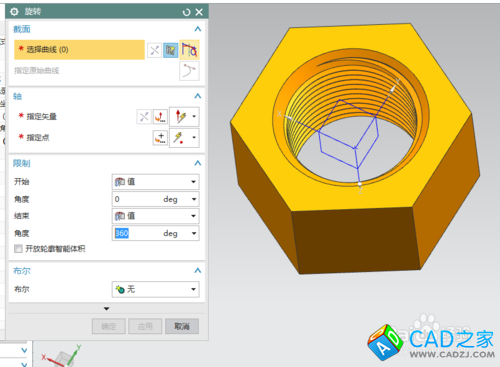Click the specify original curve icon
Screen dimensions: 500x367
[x=189, y=71]
